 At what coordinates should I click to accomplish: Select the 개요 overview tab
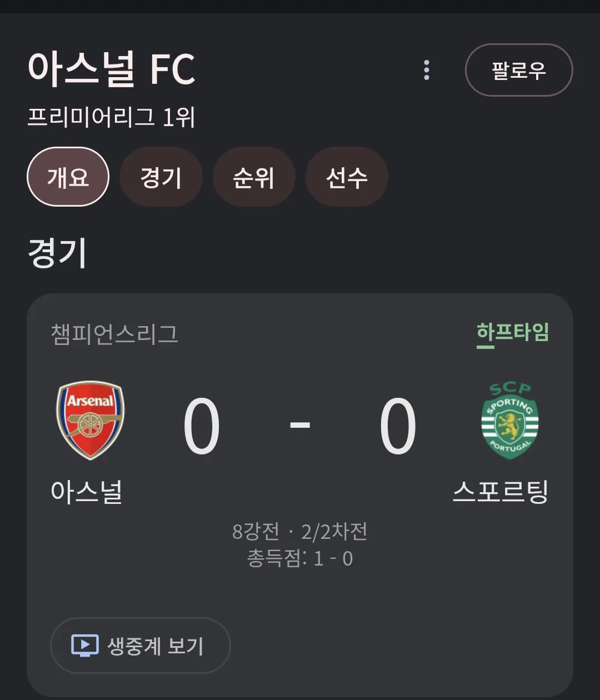(68, 177)
